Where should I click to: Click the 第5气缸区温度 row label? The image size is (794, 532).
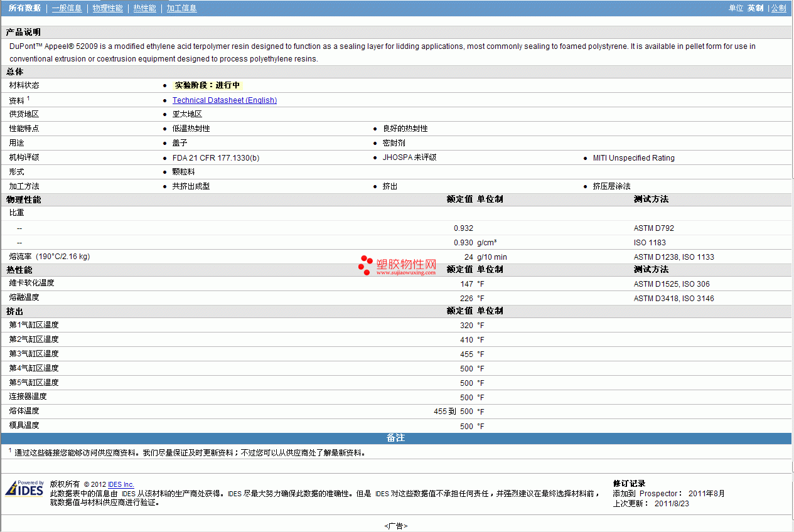(x=34, y=383)
